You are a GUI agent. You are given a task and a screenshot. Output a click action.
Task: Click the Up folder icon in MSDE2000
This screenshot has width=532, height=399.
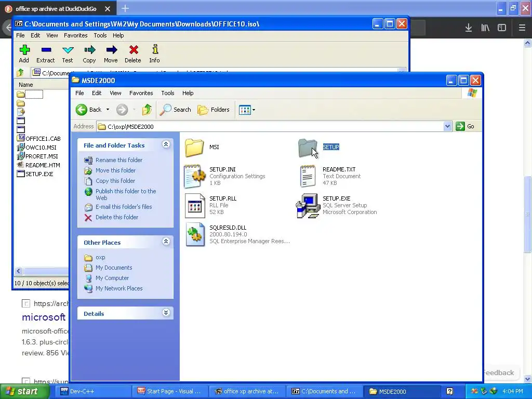(x=147, y=110)
